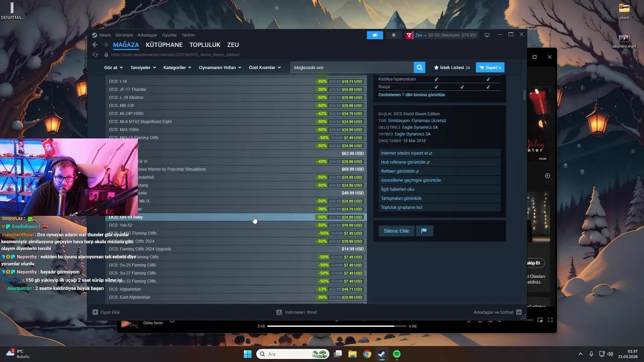Open the Yardım menu
Screen dimensions: 644x362
point(188,35)
